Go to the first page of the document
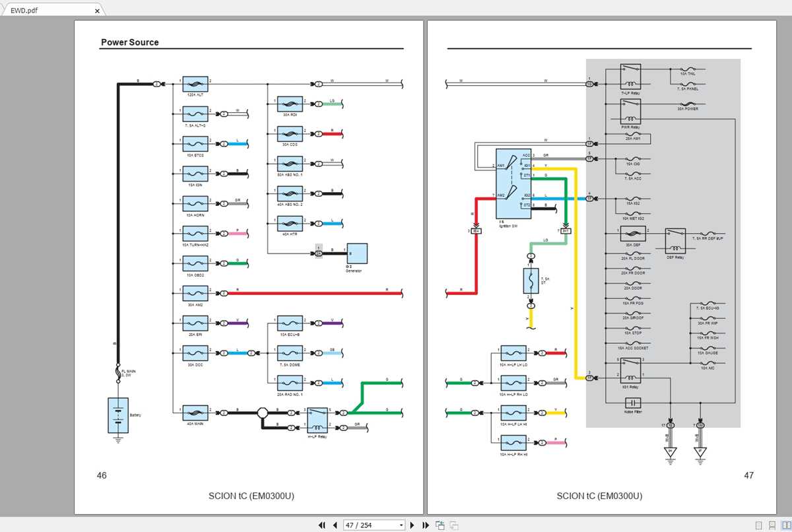Screen dimensions: 792x532 click(322, 525)
